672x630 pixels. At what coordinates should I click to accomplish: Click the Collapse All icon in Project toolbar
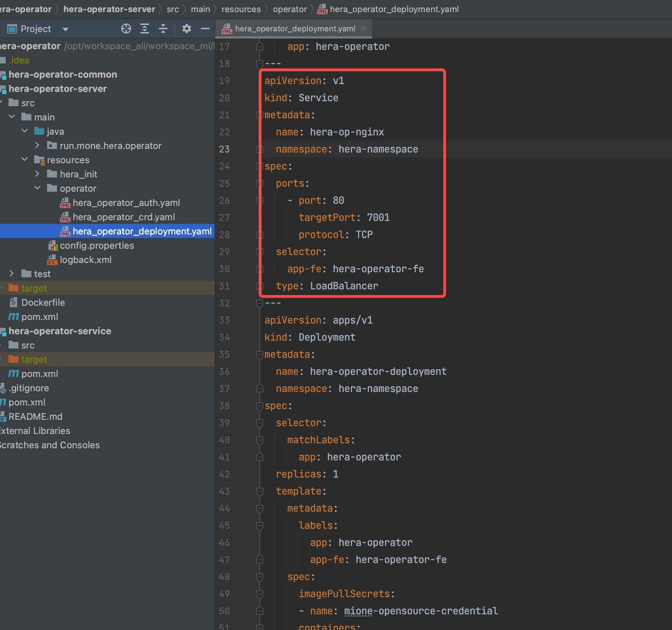point(163,29)
